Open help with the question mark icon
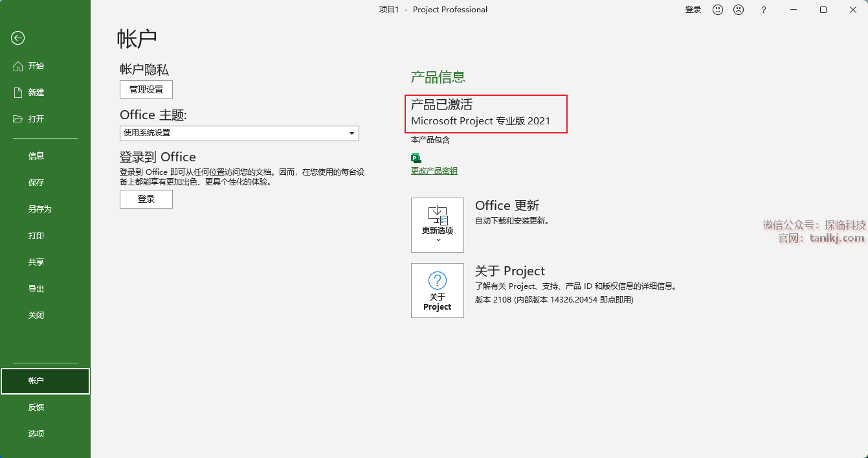 tap(764, 10)
